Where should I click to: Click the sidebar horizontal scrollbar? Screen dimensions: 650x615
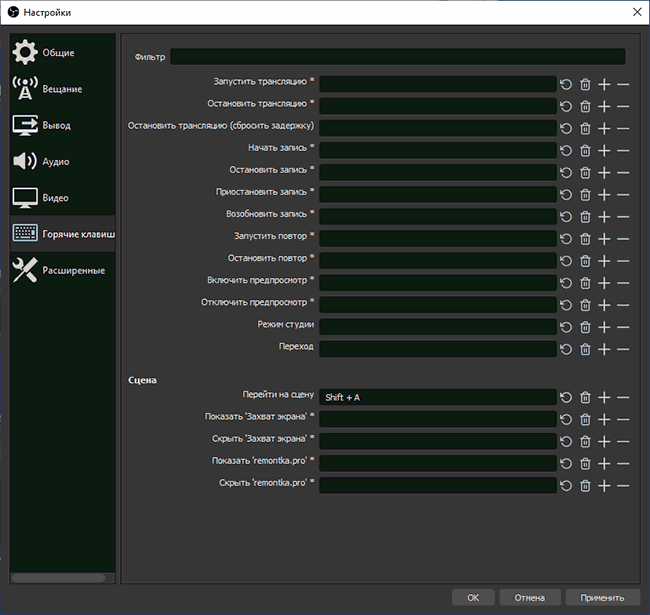58,578
